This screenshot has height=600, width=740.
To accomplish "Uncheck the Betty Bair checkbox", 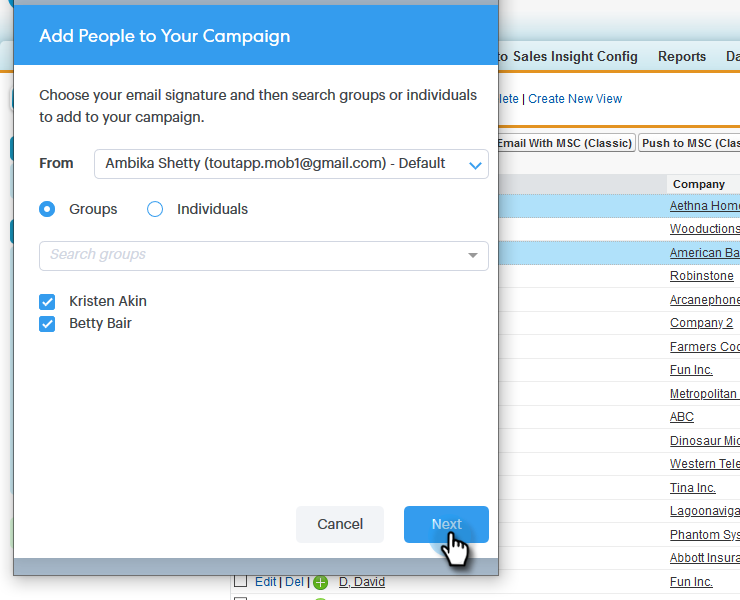I will tap(47, 324).
